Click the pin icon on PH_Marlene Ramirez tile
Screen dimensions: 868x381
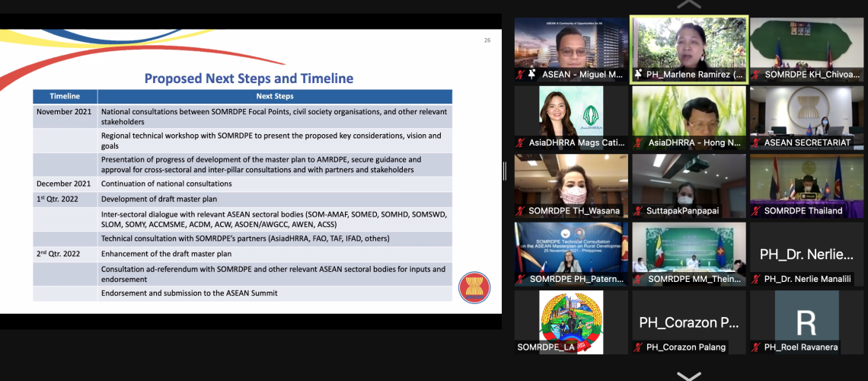638,75
